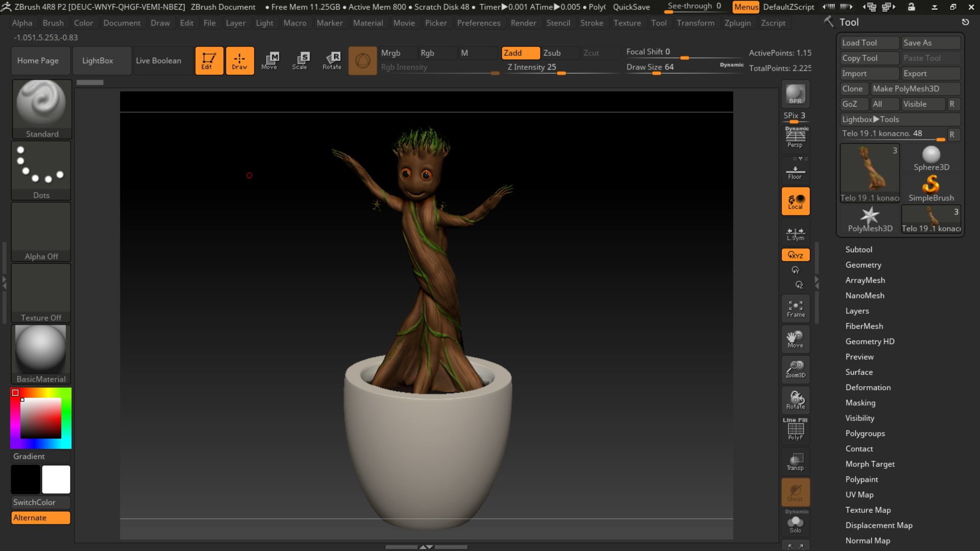Click the Load Tool button

869,43
